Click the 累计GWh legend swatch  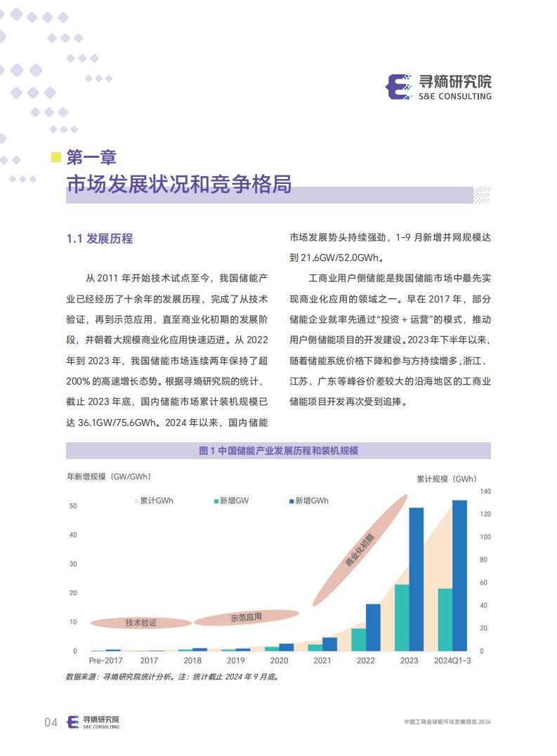click(x=136, y=501)
